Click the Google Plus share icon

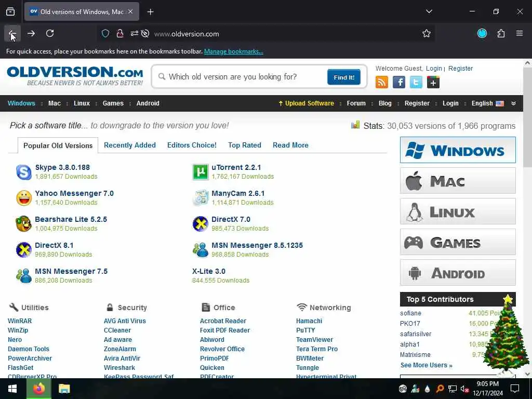coord(433,82)
